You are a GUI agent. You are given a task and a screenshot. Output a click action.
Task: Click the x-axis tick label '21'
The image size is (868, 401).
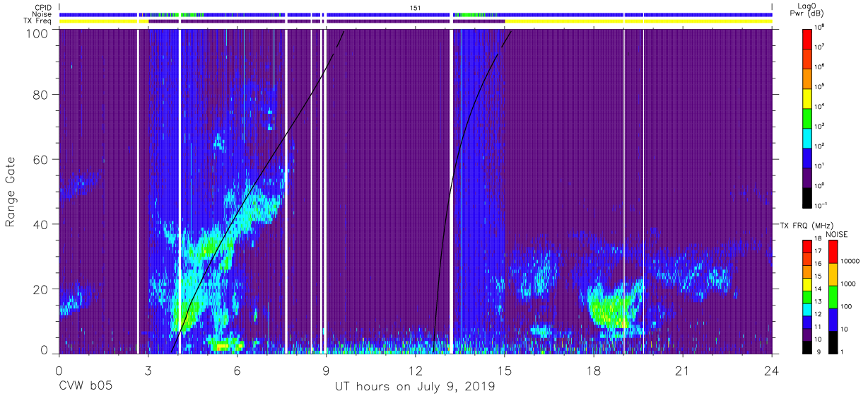pyautogui.click(x=683, y=370)
